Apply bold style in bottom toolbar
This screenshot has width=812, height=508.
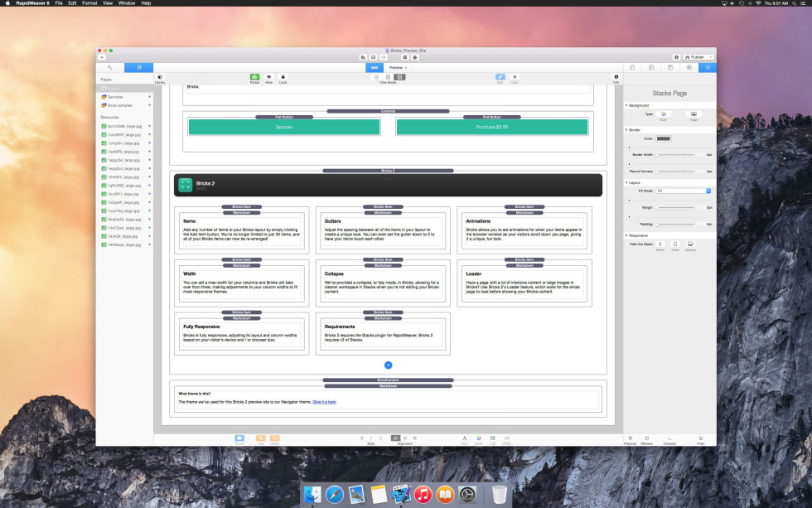click(x=361, y=438)
